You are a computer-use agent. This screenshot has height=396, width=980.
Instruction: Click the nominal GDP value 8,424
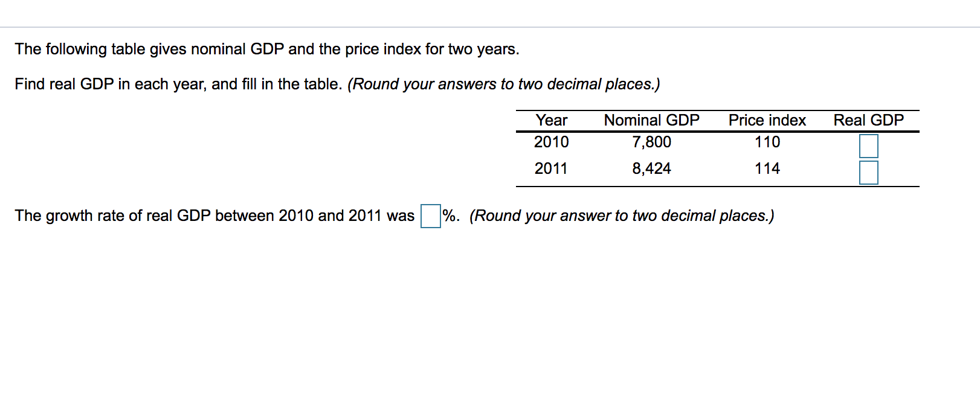click(x=651, y=169)
